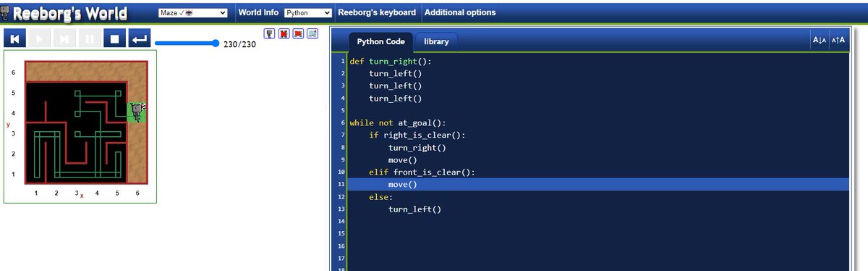Screen dimensions: 868x271
Task: Click the red flag highlight icon
Action: point(298,34)
